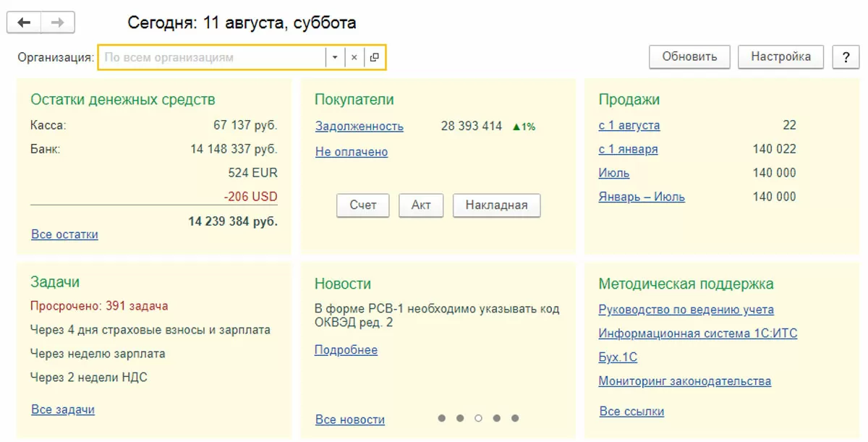Expand the organization dropdown list
Image resolution: width=868 pixels, height=442 pixels.
(x=335, y=57)
